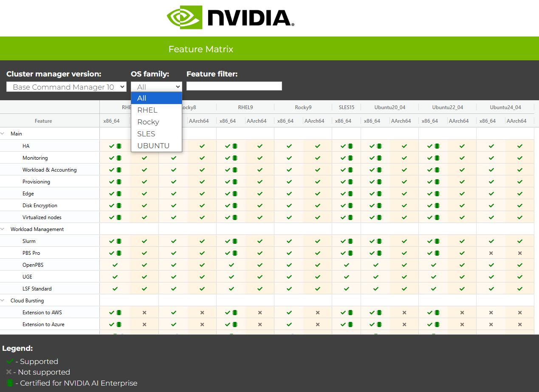Choose Rocky from the OS family list

click(156, 122)
